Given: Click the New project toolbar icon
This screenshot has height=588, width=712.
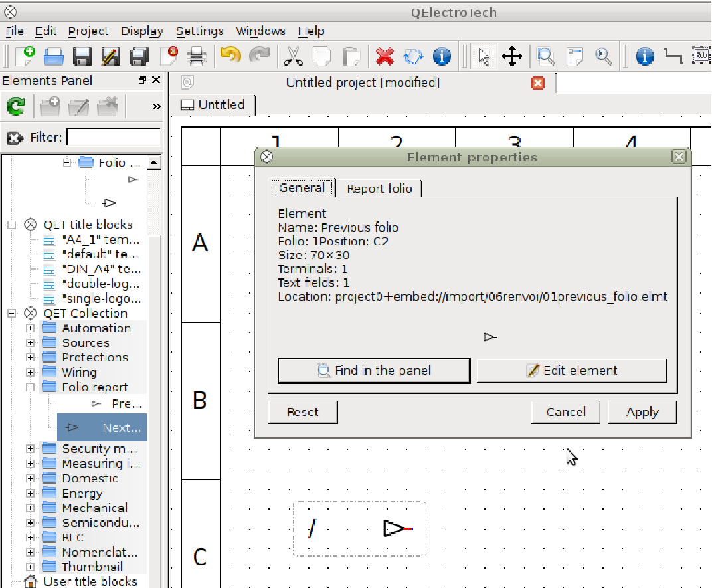Looking at the screenshot, I should (x=25, y=56).
